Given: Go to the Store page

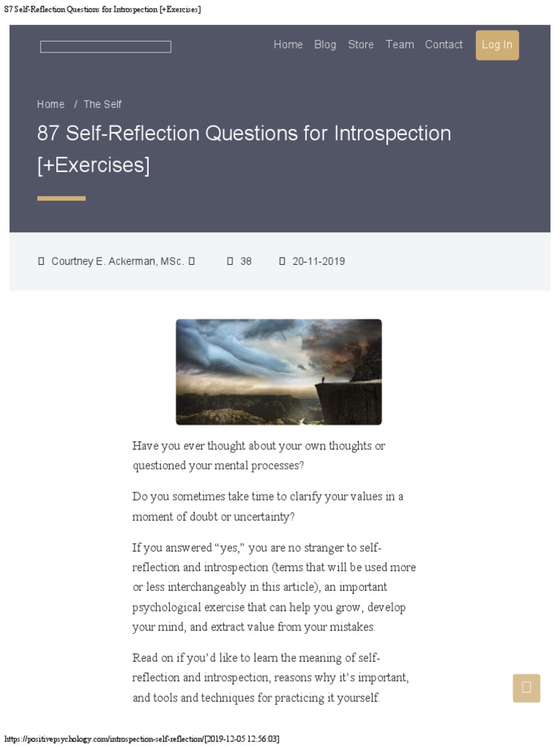Looking at the screenshot, I should 361,44.
